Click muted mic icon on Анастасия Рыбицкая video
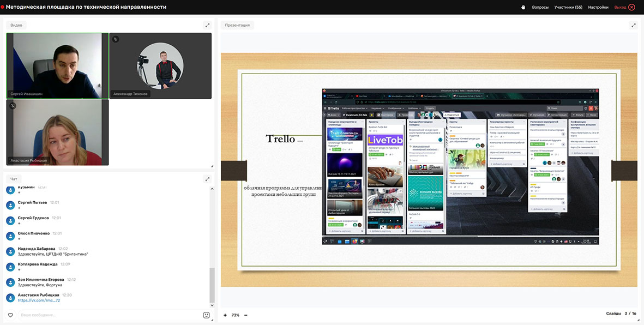This screenshot has width=644, height=325. click(13, 106)
